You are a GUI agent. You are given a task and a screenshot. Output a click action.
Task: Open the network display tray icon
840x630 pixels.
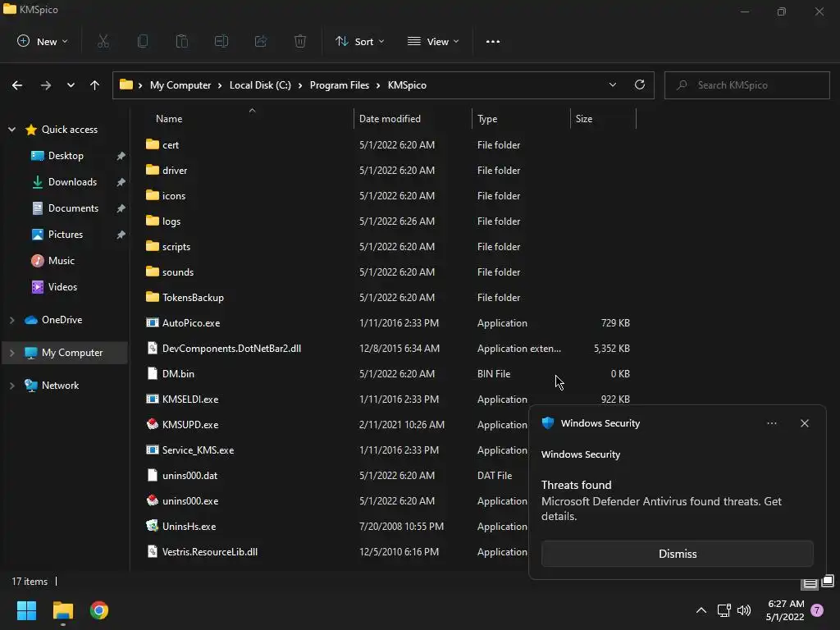(x=724, y=610)
